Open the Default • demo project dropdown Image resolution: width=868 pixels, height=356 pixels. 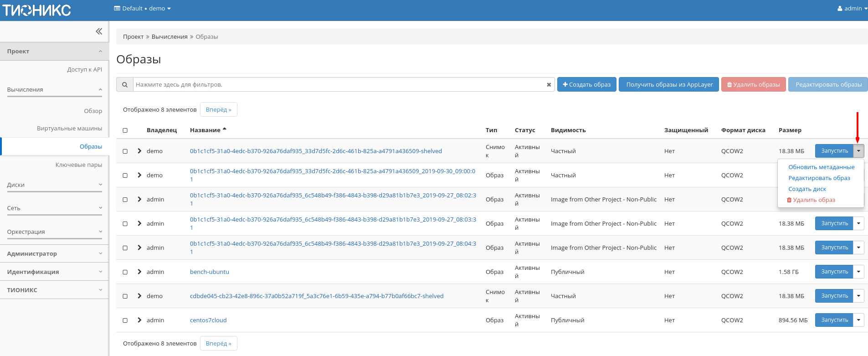(142, 9)
